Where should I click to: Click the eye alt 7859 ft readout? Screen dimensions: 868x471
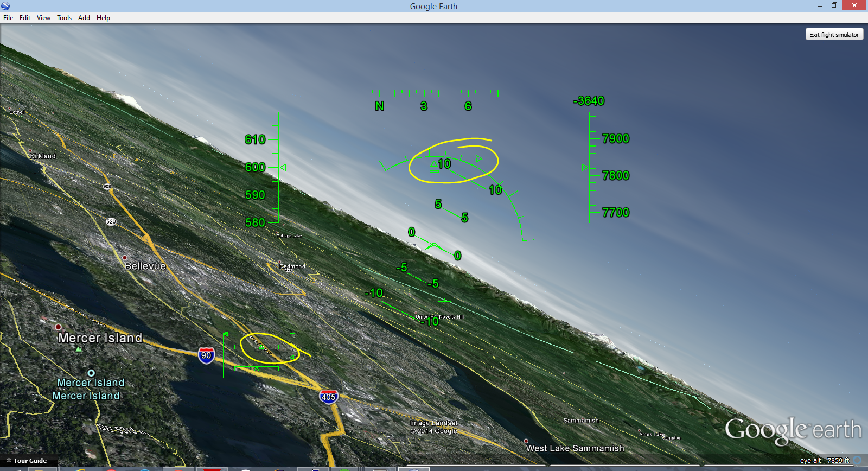coord(825,461)
